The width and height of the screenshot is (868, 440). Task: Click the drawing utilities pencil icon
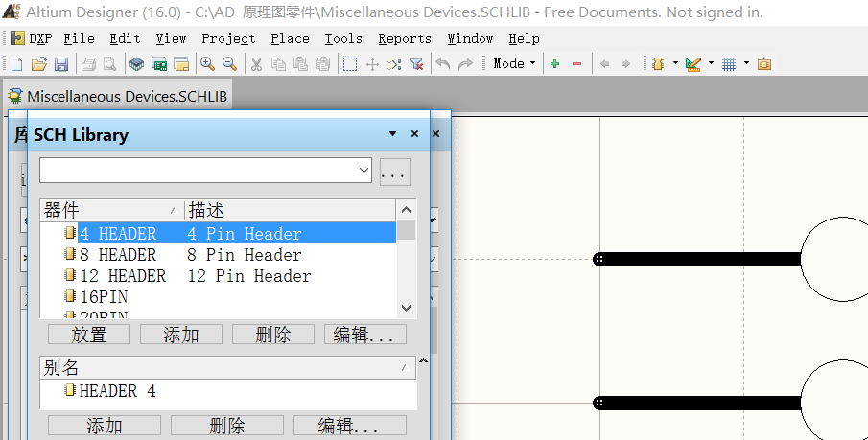693,64
